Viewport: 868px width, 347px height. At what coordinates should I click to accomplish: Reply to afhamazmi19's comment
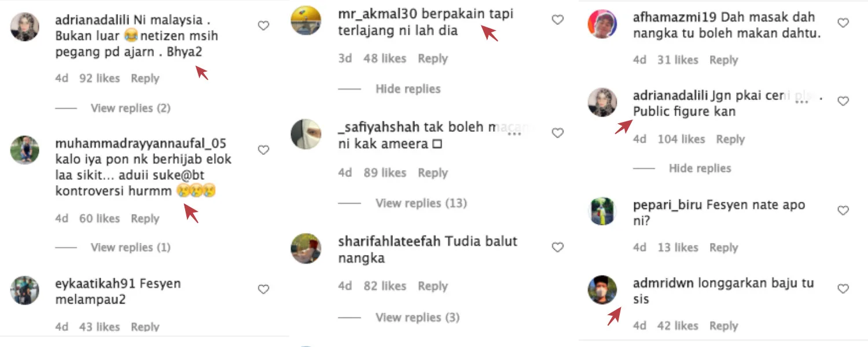coord(724,60)
